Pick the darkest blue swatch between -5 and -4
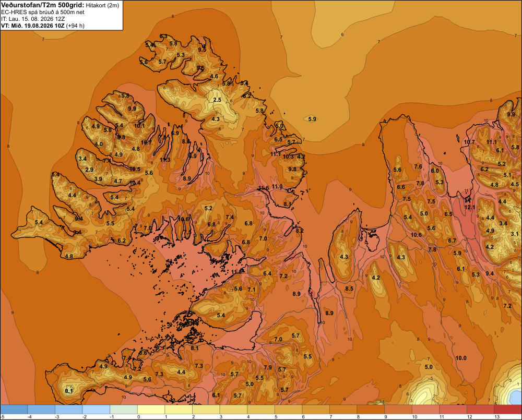Image resolution: width=522 pixels, height=420 pixels. (x=14, y=410)
